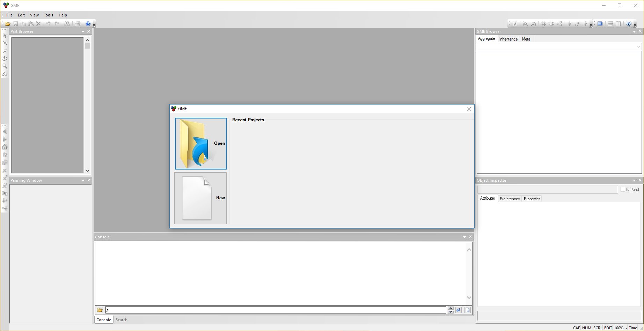Switch to the Meta tab

[x=526, y=39]
